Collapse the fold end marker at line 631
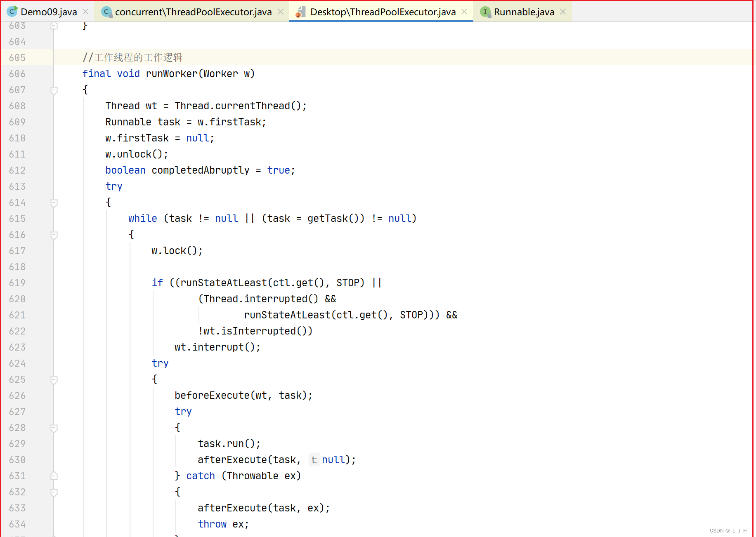The image size is (756, 537). [54, 476]
